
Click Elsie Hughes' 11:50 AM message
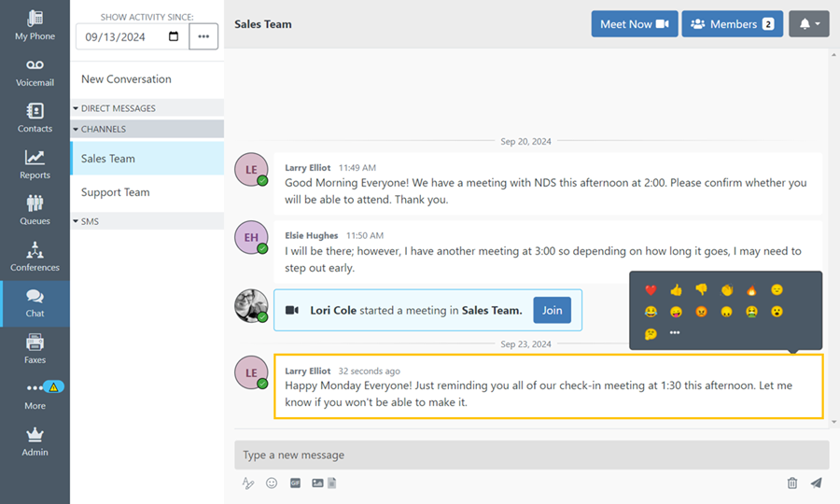548,252
